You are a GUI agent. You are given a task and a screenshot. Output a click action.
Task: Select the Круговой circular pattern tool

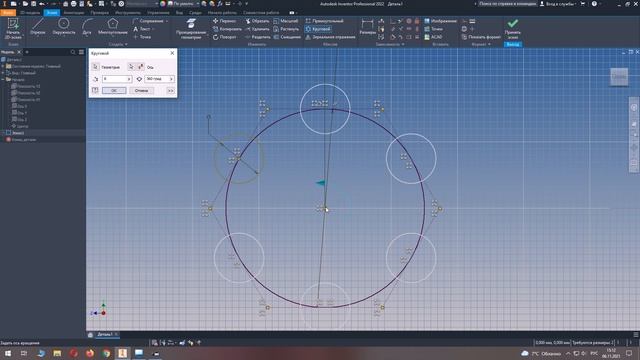[x=318, y=29]
